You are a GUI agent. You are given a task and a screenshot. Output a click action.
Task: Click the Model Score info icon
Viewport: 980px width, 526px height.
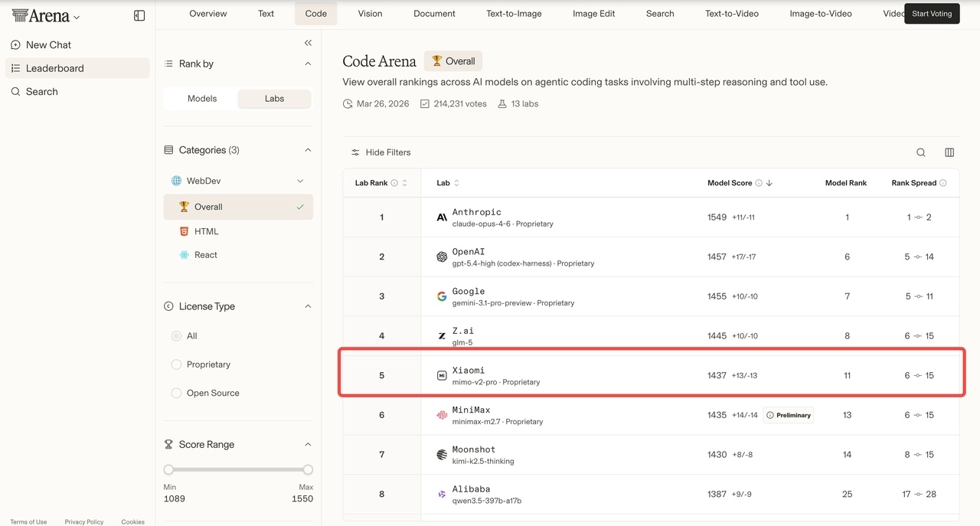point(759,183)
